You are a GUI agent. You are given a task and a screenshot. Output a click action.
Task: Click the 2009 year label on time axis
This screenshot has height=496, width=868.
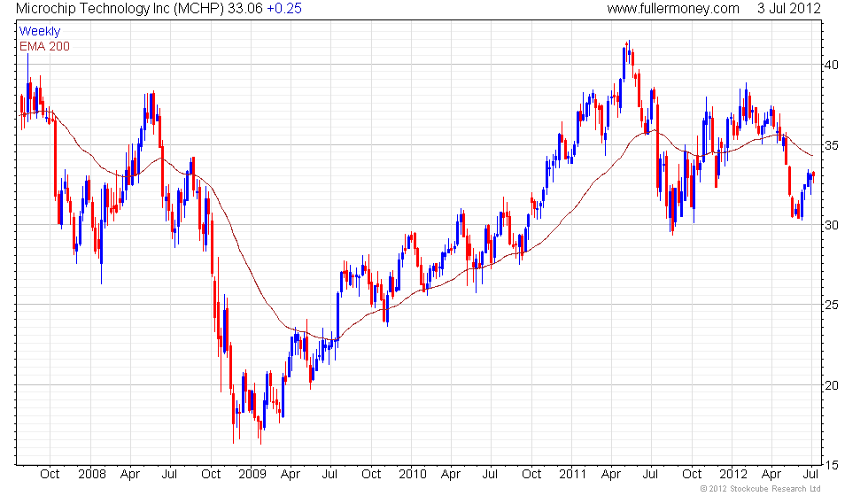pyautogui.click(x=252, y=475)
